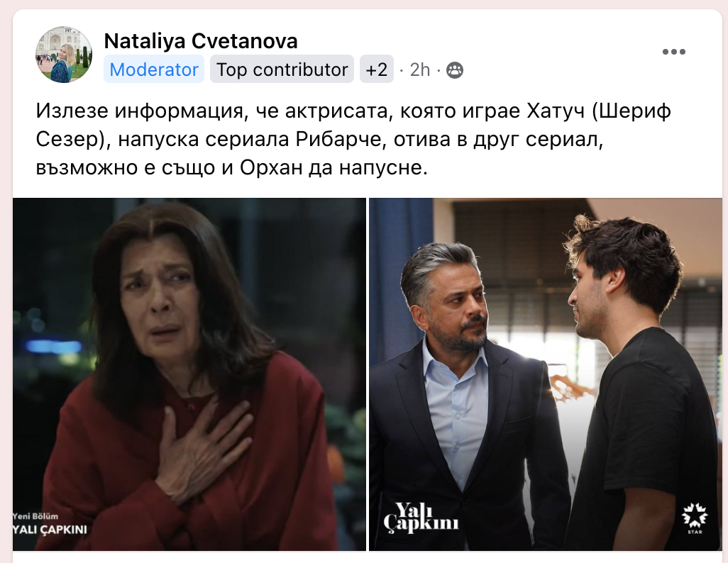
Task: Click the Yeni Bölüm watermark on left photo
Action: [35, 515]
